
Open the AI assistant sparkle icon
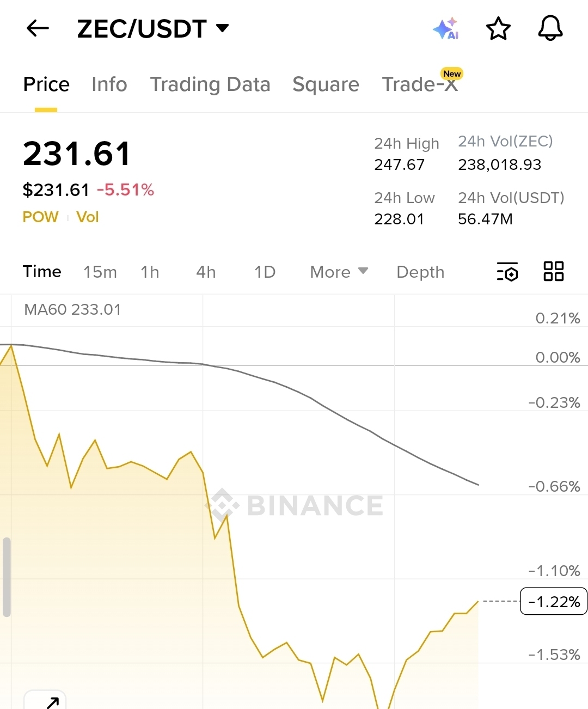pyautogui.click(x=445, y=28)
